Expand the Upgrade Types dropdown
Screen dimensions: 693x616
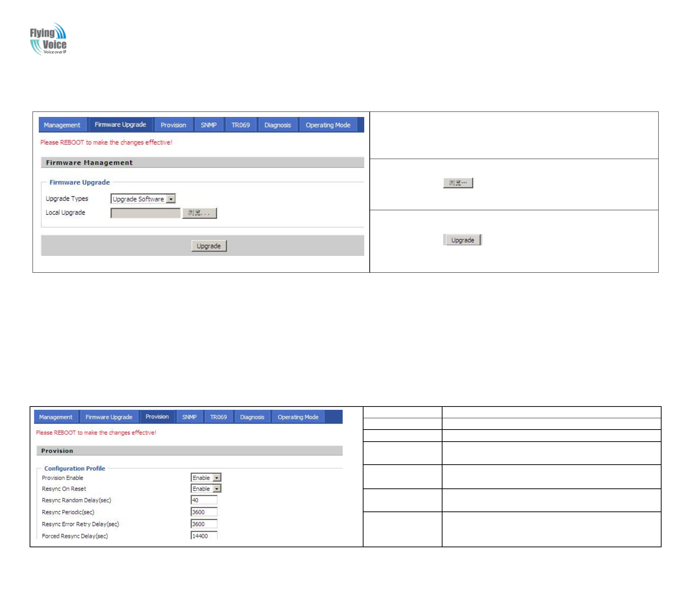(x=143, y=199)
